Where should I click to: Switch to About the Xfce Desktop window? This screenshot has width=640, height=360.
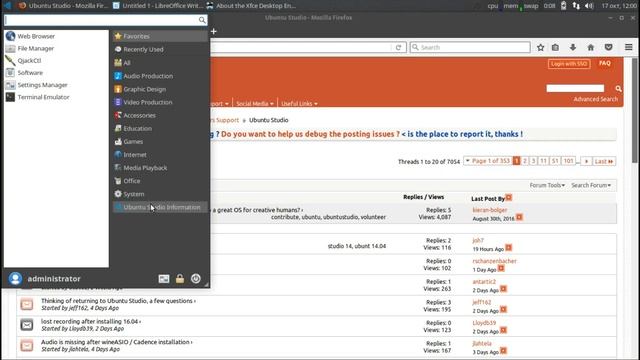tap(251, 6)
